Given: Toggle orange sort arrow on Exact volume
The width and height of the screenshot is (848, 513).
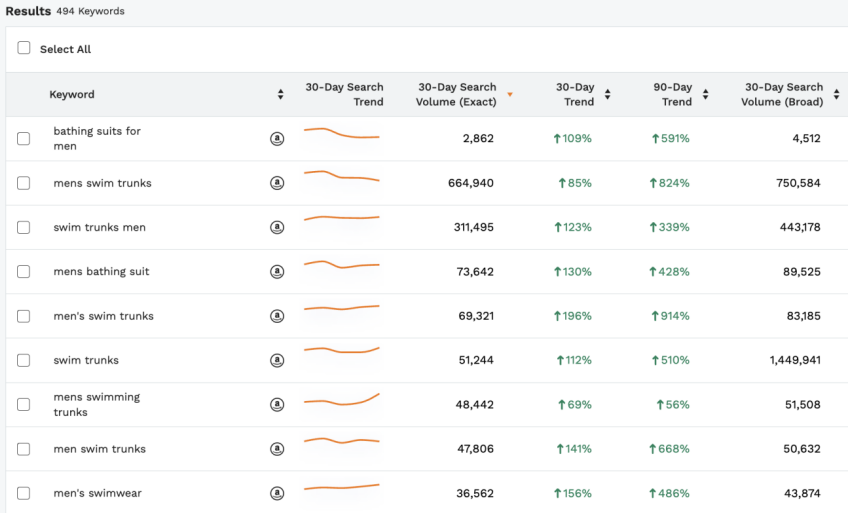Looking at the screenshot, I should tap(509, 95).
